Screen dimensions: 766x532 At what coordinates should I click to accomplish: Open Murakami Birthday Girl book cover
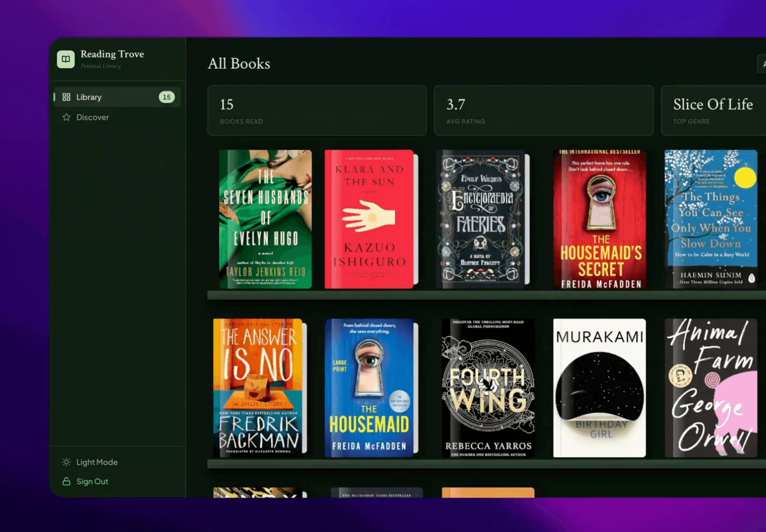[600, 388]
